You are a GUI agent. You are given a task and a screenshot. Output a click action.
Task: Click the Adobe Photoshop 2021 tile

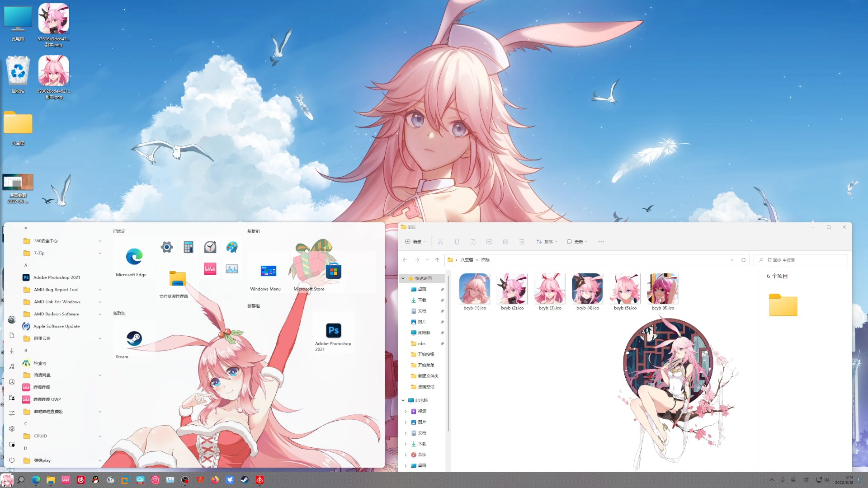333,331
